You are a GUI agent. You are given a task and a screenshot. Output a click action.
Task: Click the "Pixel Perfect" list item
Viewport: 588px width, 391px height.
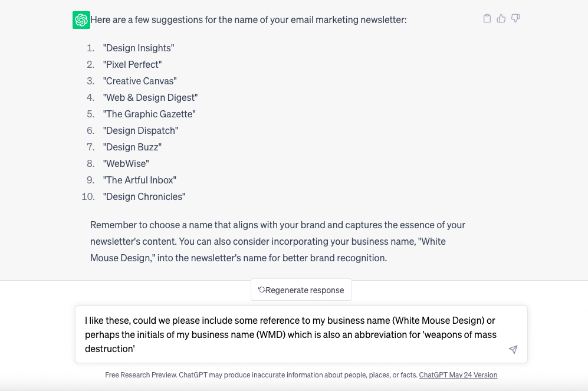tap(132, 64)
